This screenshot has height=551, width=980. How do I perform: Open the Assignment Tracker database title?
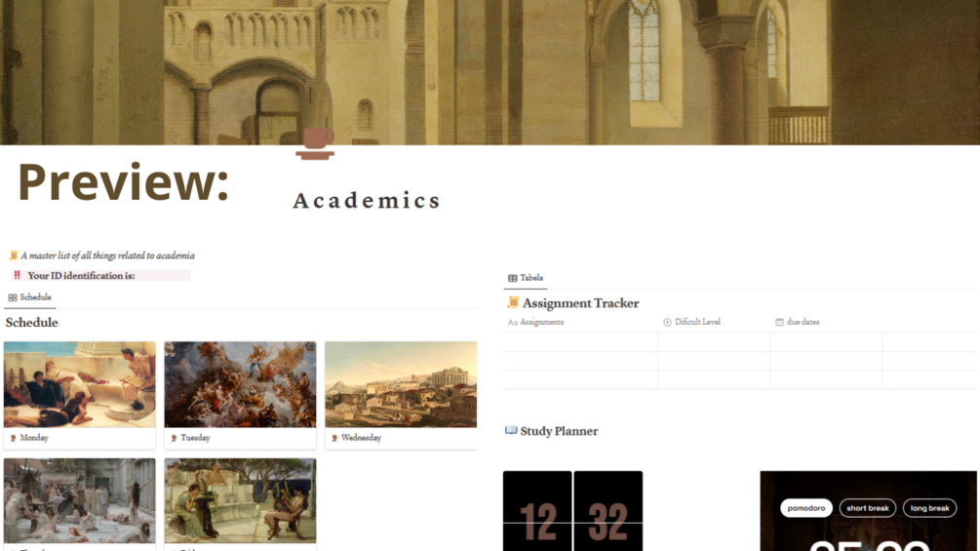[580, 303]
